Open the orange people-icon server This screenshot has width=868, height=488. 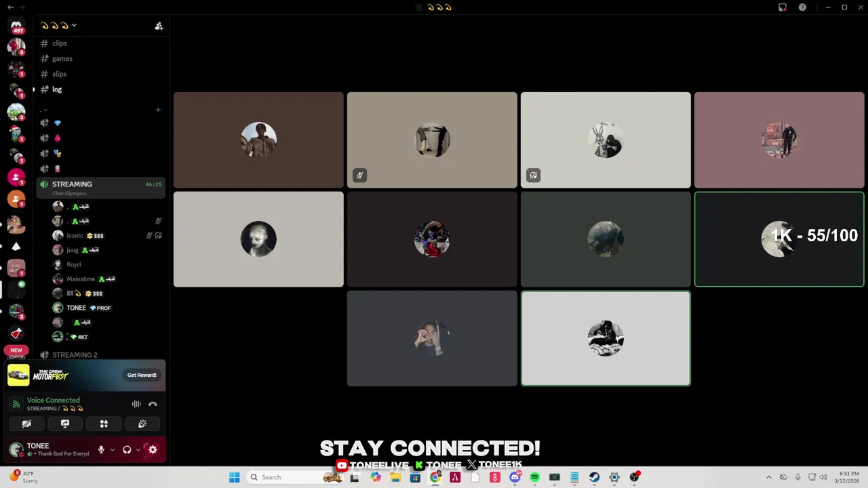[16, 199]
